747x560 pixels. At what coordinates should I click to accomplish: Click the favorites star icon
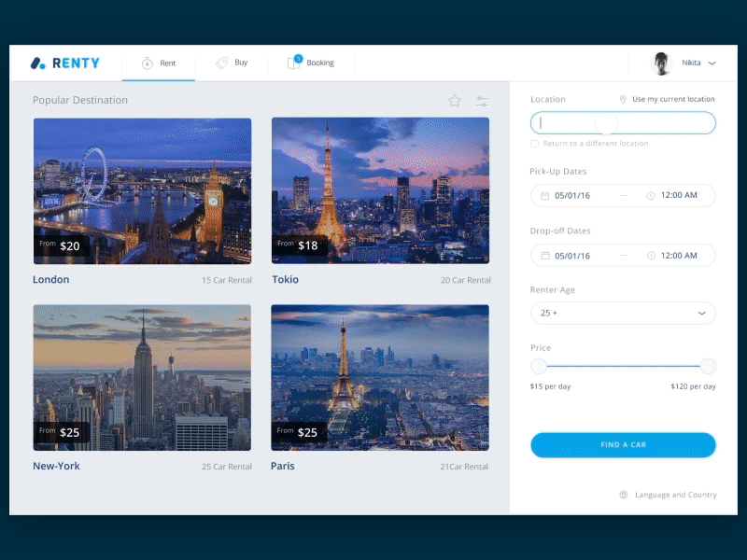pos(455,101)
